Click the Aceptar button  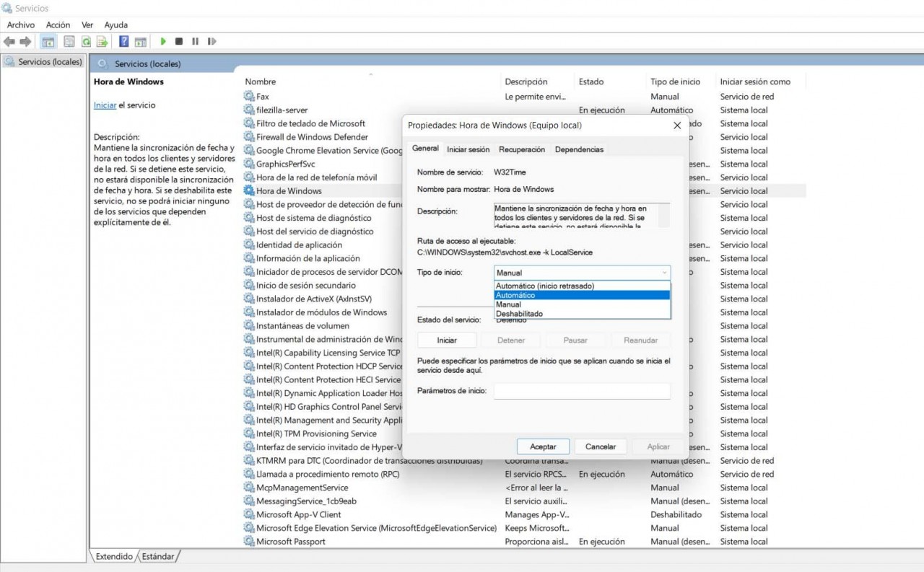tap(543, 446)
